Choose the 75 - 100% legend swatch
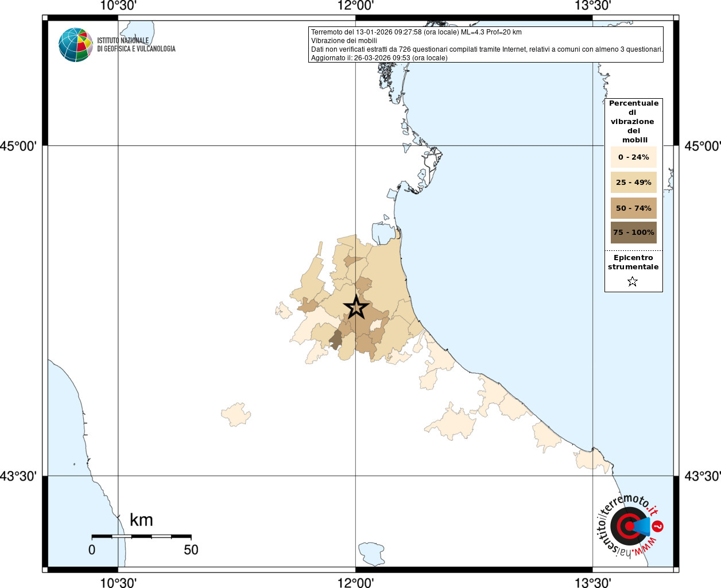721x588 pixels. (633, 233)
